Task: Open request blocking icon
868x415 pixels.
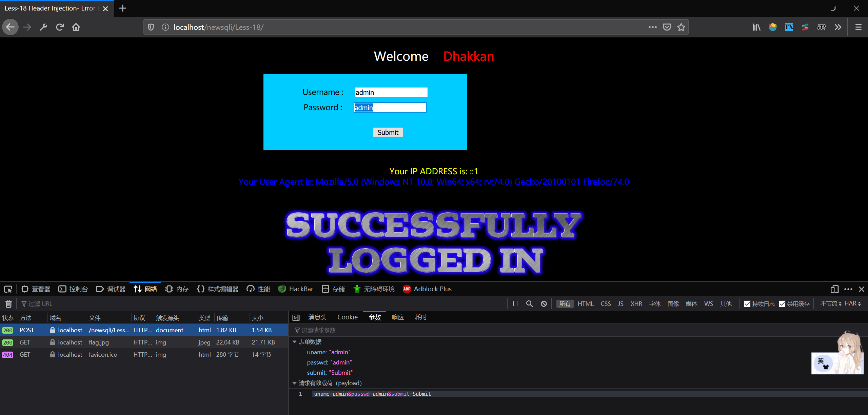Action: pyautogui.click(x=544, y=304)
